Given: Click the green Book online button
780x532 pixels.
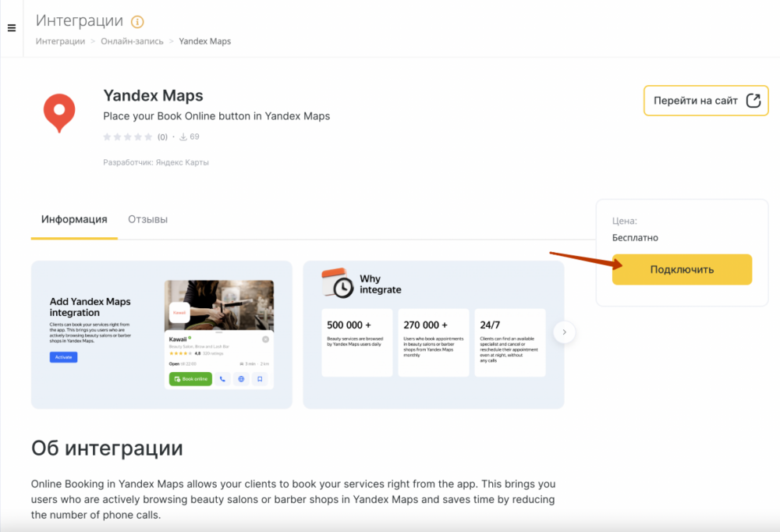Looking at the screenshot, I should click(x=190, y=379).
